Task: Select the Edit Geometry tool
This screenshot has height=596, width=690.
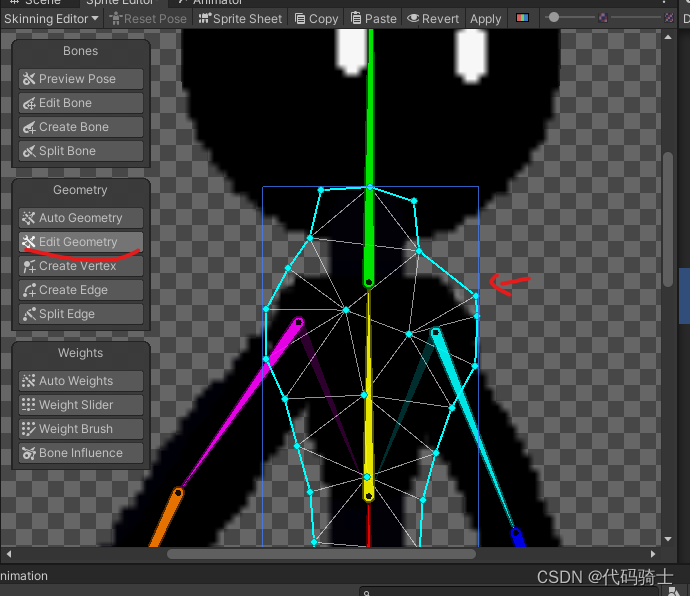Action: pyautogui.click(x=81, y=242)
